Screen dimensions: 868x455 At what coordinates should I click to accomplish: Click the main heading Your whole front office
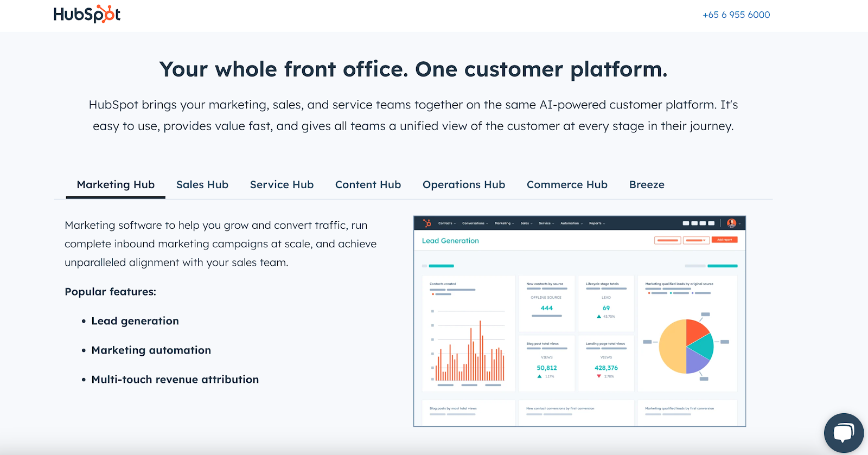point(413,69)
